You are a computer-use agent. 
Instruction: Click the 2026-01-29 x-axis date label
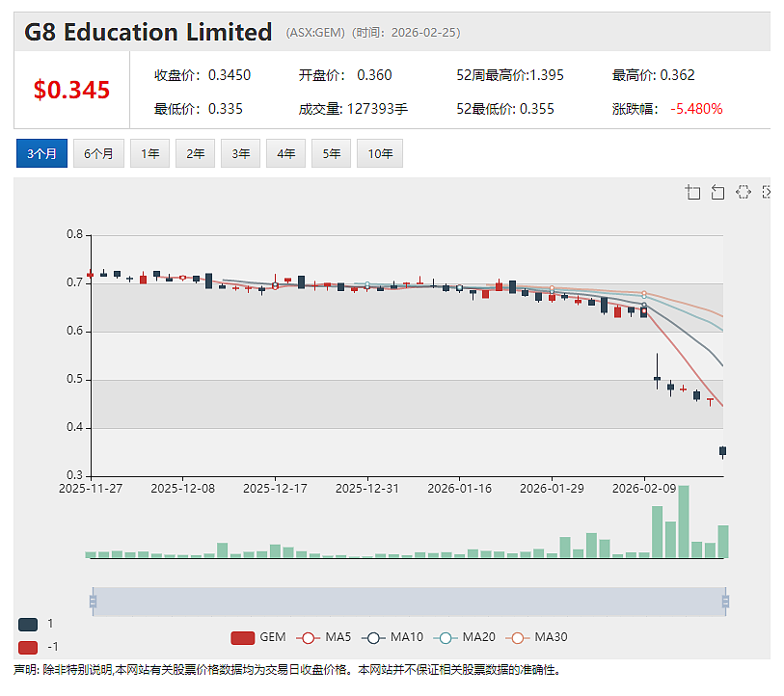point(552,489)
